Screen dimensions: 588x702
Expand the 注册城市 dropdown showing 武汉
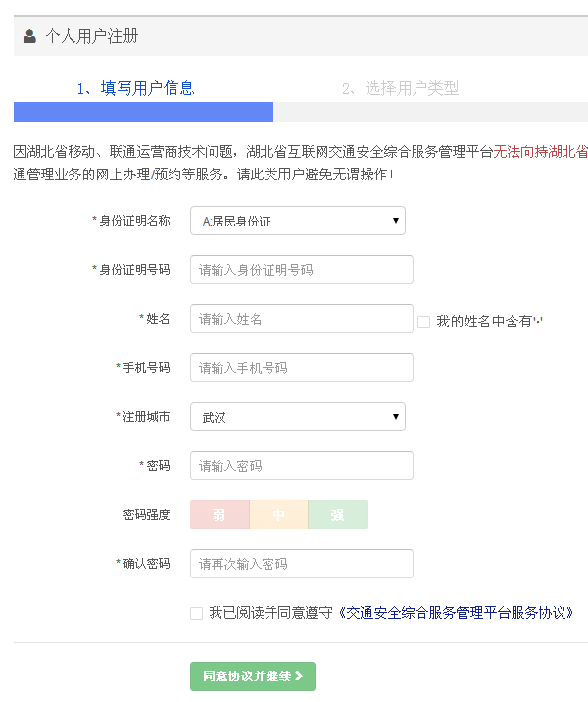[297, 417]
